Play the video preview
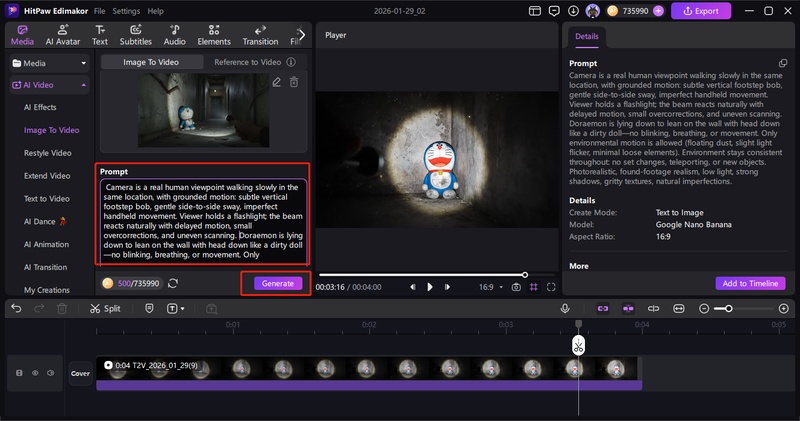The height and width of the screenshot is (421, 800). click(430, 287)
